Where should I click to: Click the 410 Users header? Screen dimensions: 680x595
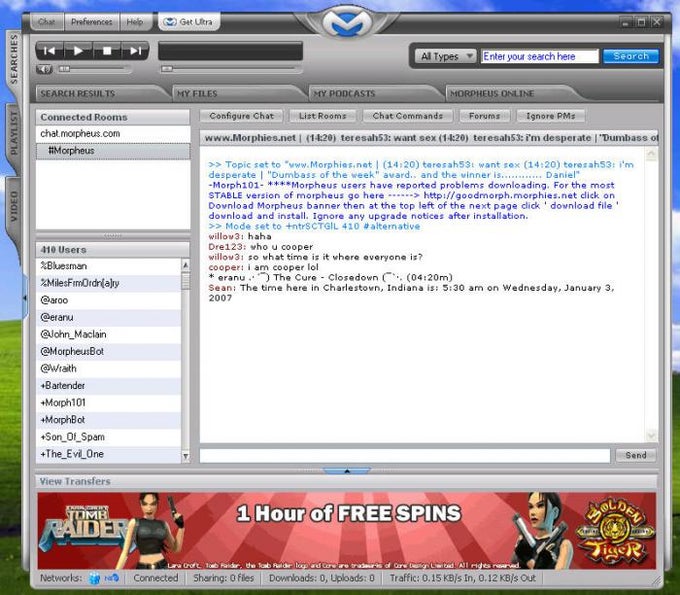point(113,250)
